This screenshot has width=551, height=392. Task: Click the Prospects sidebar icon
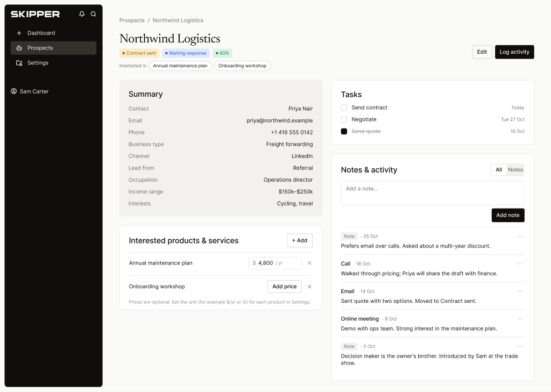pos(19,48)
